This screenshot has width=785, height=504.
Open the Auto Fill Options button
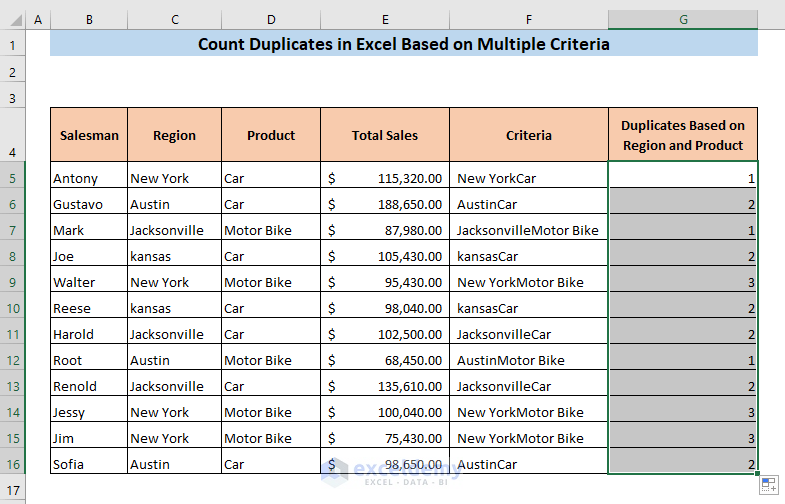[769, 484]
